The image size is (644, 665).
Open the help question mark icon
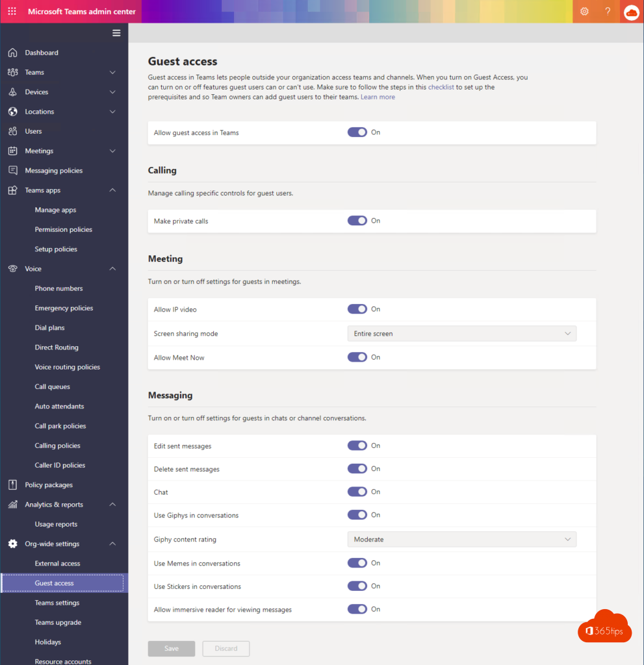click(x=608, y=12)
